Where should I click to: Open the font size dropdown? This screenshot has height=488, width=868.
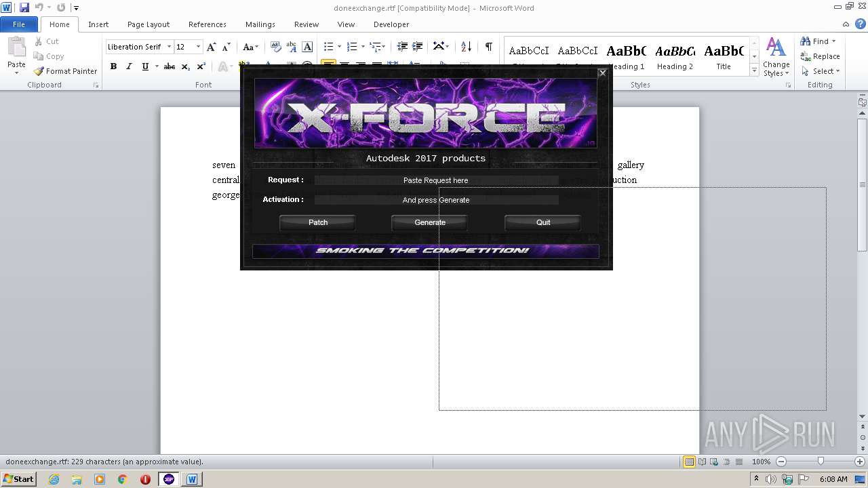(x=198, y=47)
